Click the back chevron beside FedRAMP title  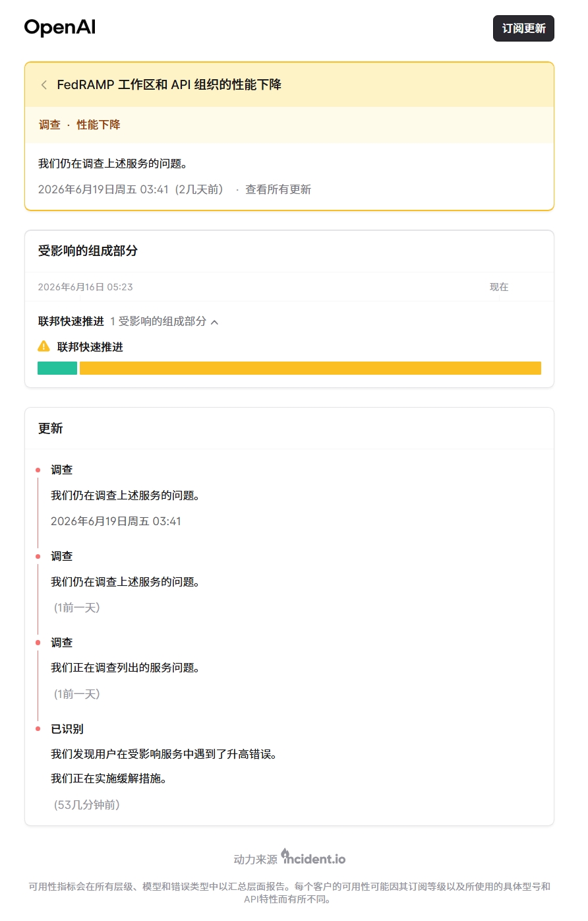pyautogui.click(x=44, y=84)
